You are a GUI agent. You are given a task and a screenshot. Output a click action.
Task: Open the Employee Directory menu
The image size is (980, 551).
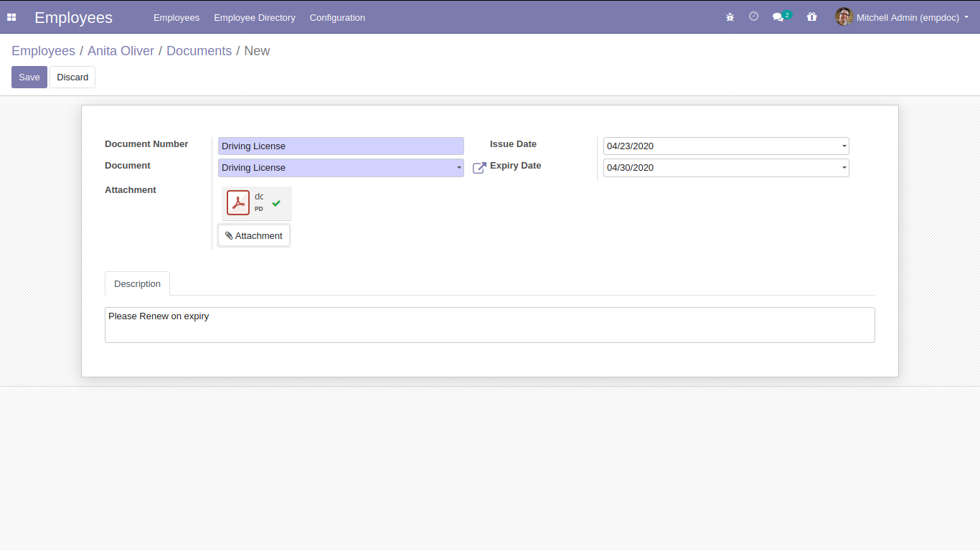click(255, 17)
